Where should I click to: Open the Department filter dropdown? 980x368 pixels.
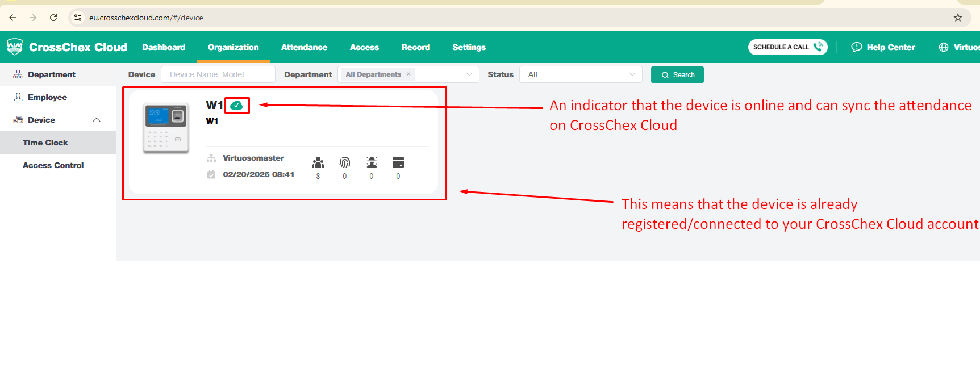coord(469,74)
